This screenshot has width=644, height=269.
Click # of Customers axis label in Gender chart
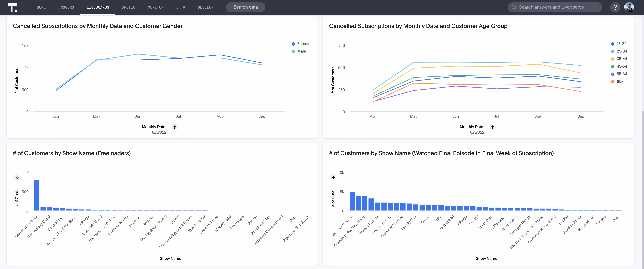tap(17, 80)
